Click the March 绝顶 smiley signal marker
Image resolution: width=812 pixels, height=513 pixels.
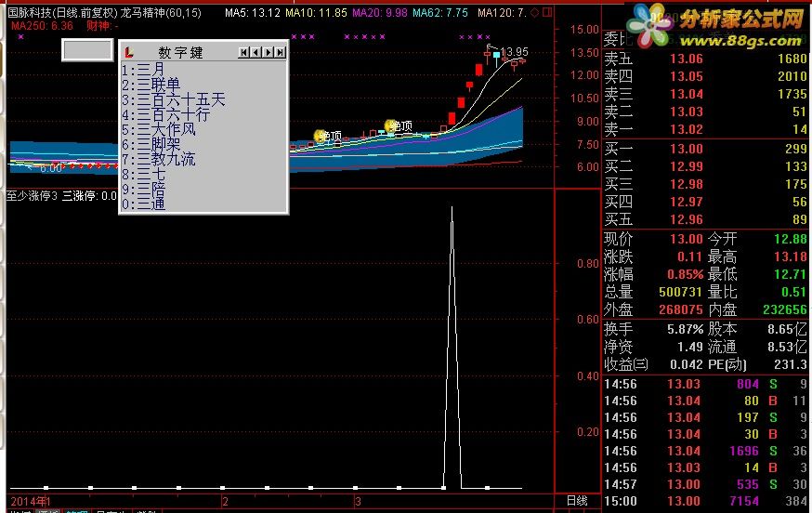click(x=390, y=125)
